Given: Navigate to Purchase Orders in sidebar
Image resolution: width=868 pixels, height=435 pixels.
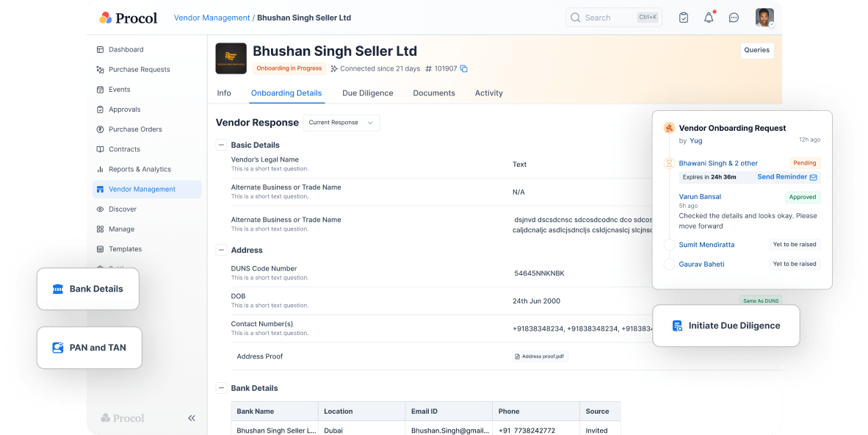Looking at the screenshot, I should [135, 129].
